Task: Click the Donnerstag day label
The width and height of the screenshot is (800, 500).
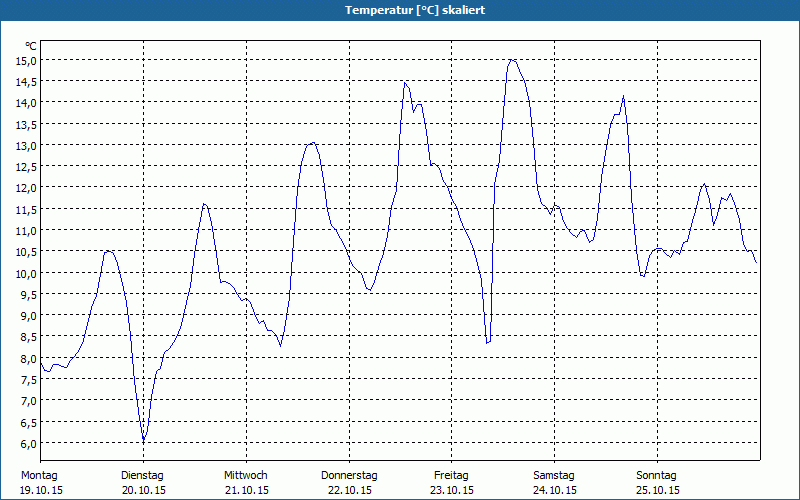Action: 349,476
